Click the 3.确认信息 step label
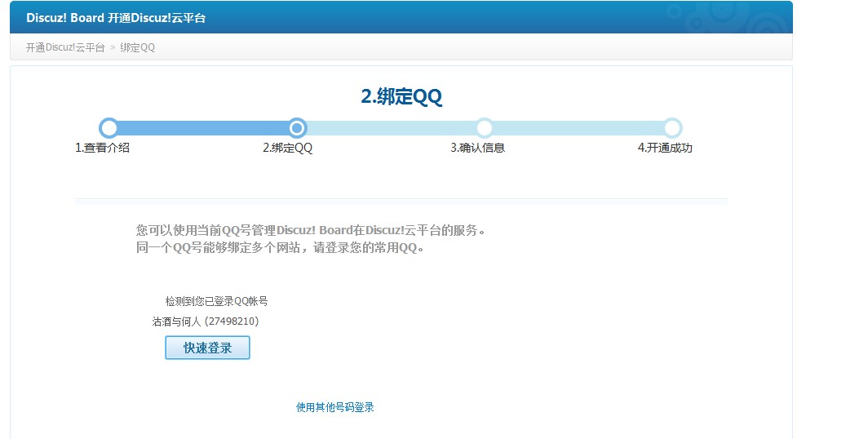Viewport: 868px width, 439px height. pyautogui.click(x=478, y=148)
